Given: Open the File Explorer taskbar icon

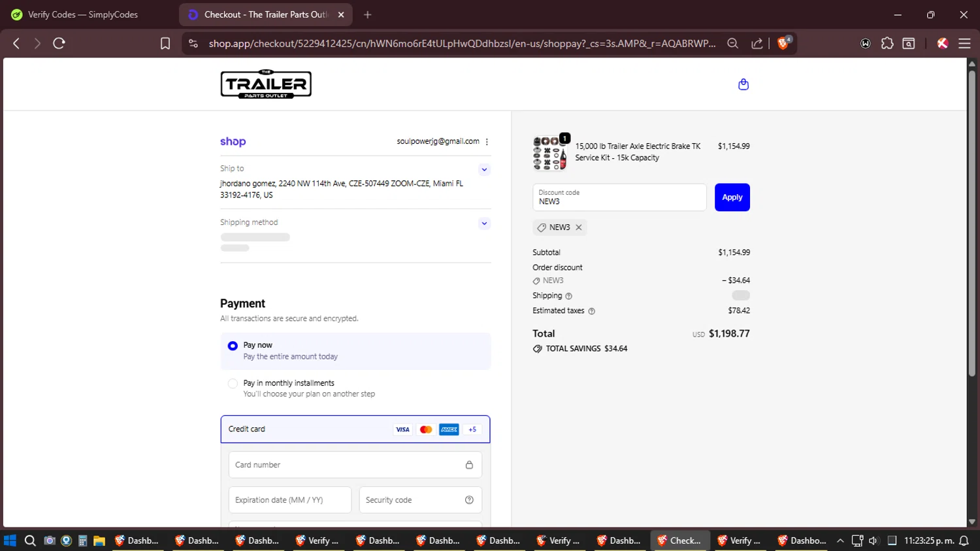Looking at the screenshot, I should (99, 541).
